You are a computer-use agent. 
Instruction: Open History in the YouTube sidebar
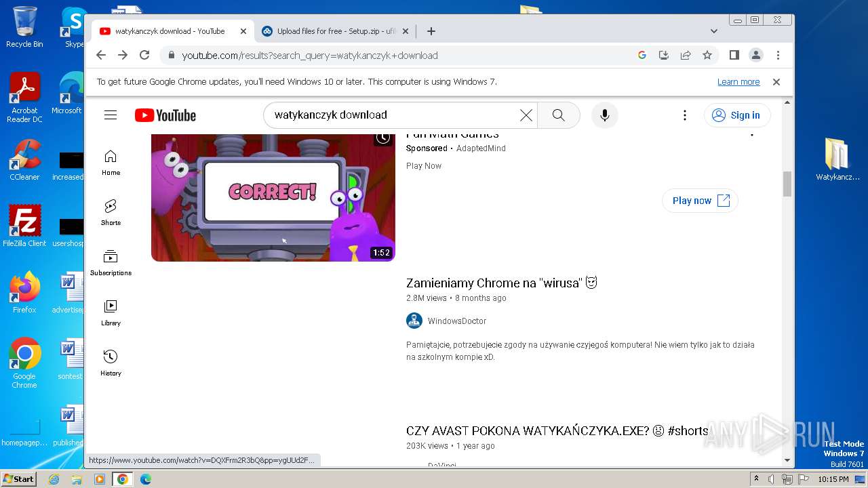(111, 363)
